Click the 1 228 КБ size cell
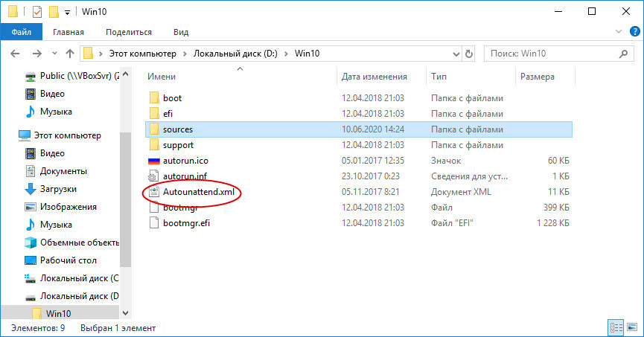 point(553,223)
